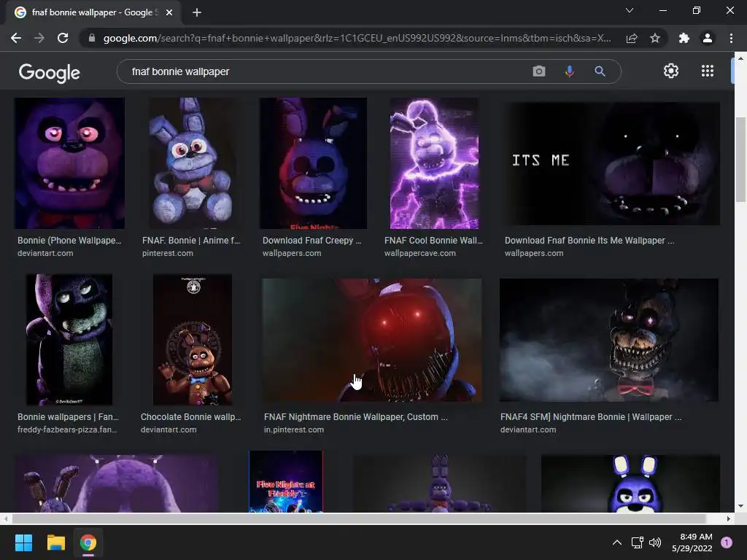Click 'FNAF. Bonnie | Anime f...' title
The width and height of the screenshot is (747, 560).
[x=191, y=241]
